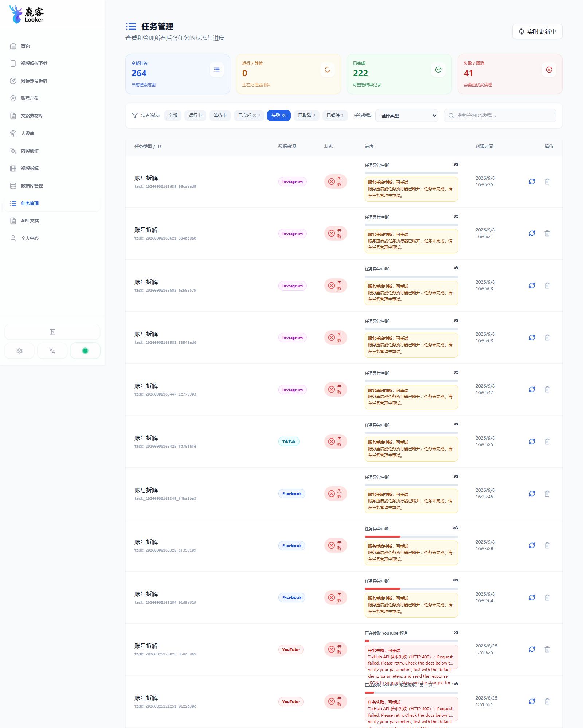This screenshot has height=728, width=583.
Task: Delete the Facebook task created at 16:32:04
Action: 547,597
